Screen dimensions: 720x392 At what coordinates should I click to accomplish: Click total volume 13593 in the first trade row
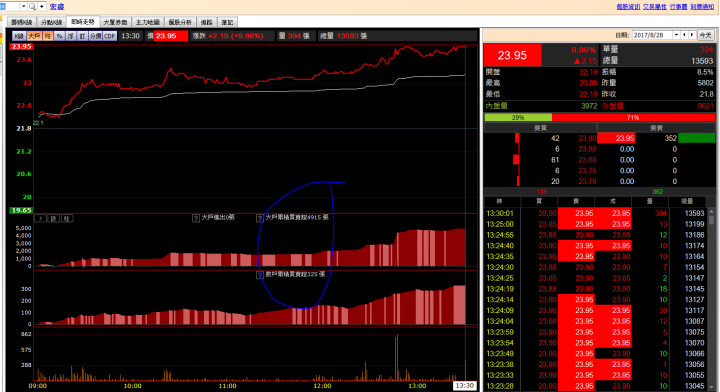point(694,213)
